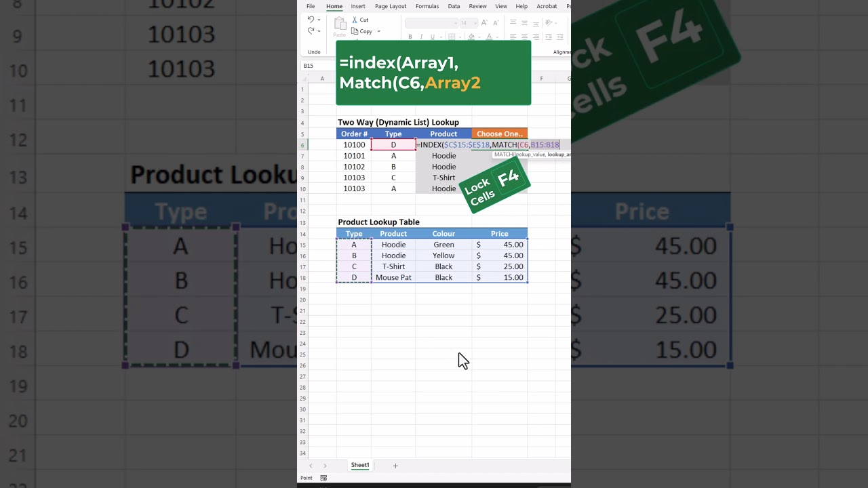The width and height of the screenshot is (868, 488).
Task: Toggle Bold formatting
Action: coord(410,37)
